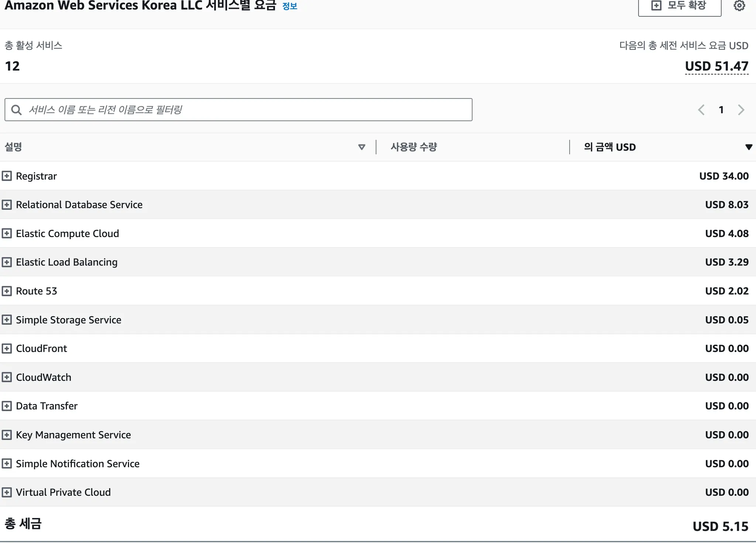
Task: Expand the CloudWatch row
Action: [x=7, y=377]
